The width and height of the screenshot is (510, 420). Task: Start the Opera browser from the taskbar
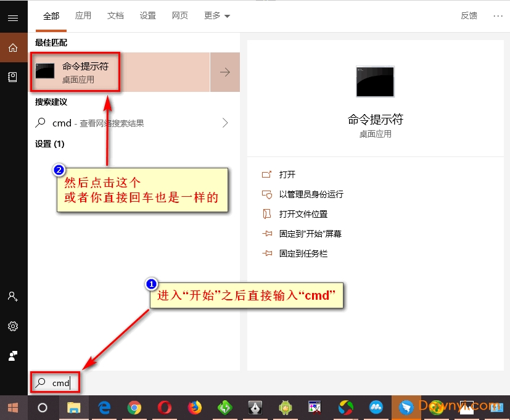point(165,408)
